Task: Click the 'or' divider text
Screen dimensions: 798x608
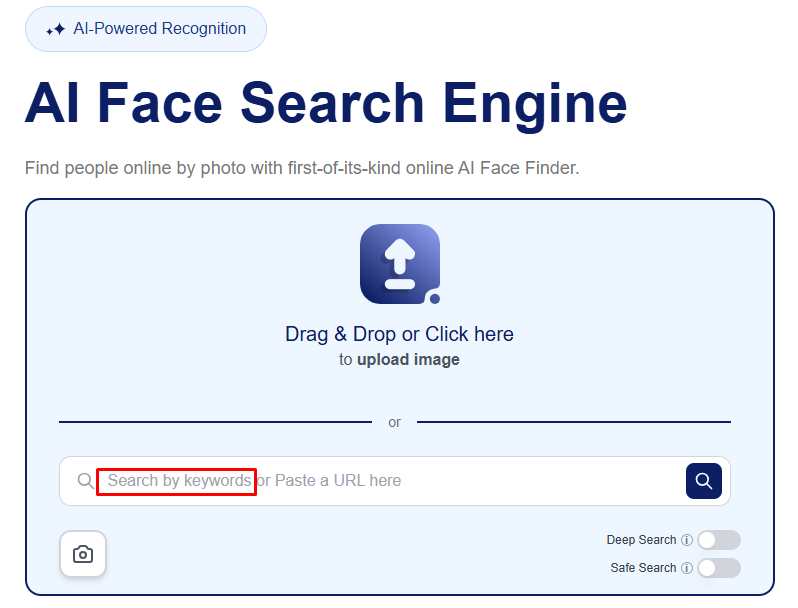Action: click(394, 422)
